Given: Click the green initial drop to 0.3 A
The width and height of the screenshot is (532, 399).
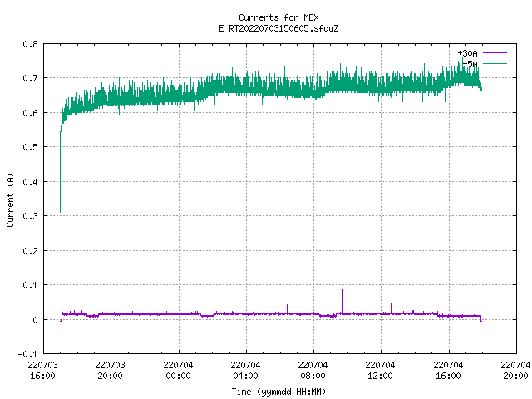Looking at the screenshot, I should click(61, 172).
